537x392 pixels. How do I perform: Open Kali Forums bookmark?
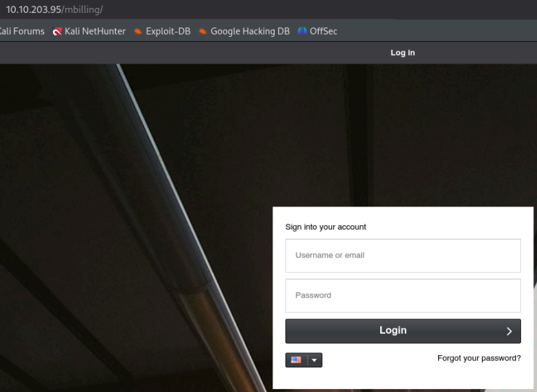point(22,31)
